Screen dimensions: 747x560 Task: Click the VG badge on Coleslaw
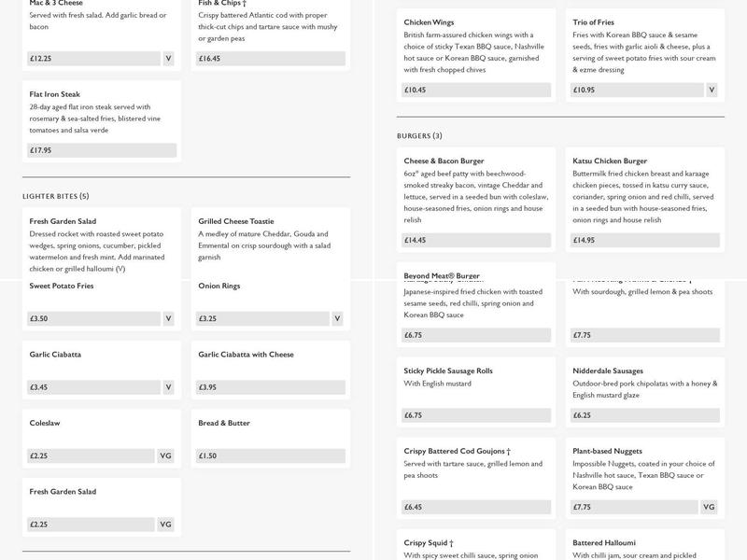pyautogui.click(x=166, y=456)
